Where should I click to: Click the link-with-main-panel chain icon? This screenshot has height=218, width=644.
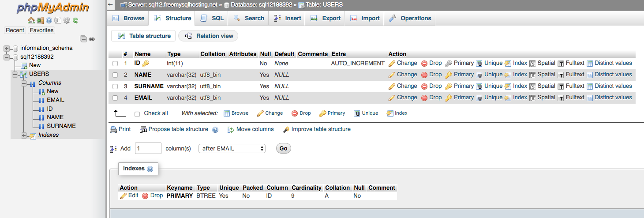tap(92, 39)
